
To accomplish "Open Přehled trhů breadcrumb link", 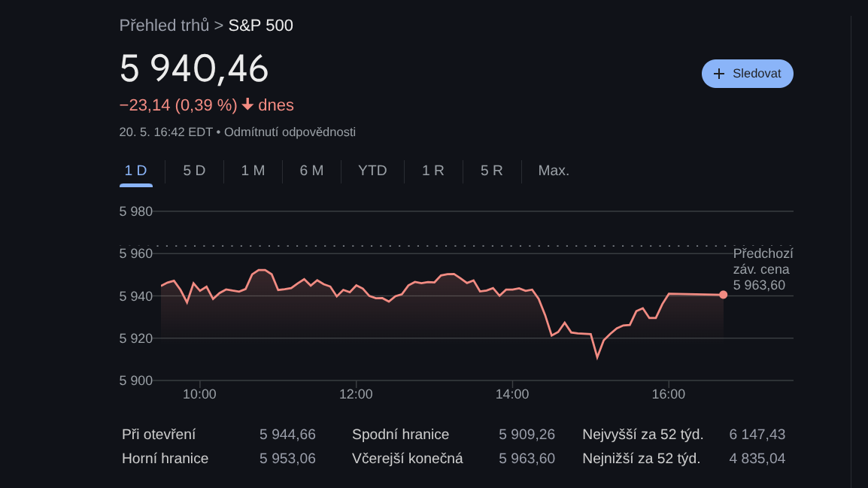I will point(165,26).
